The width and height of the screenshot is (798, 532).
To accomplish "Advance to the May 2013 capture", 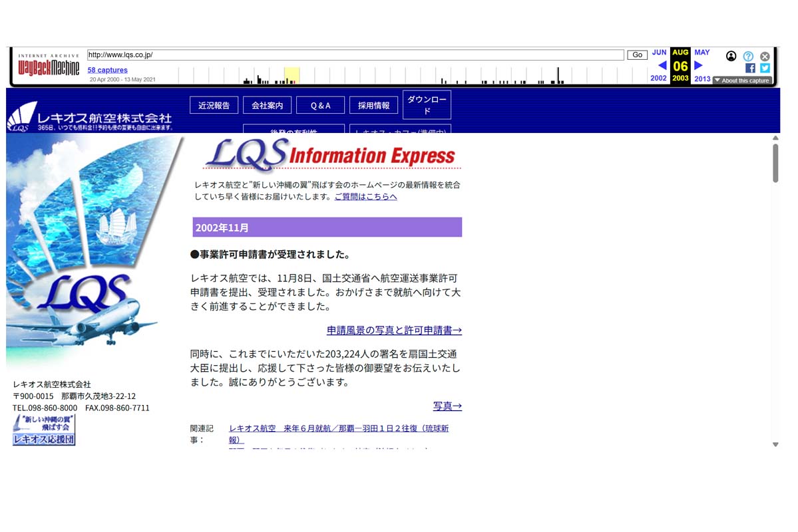I will point(697,65).
